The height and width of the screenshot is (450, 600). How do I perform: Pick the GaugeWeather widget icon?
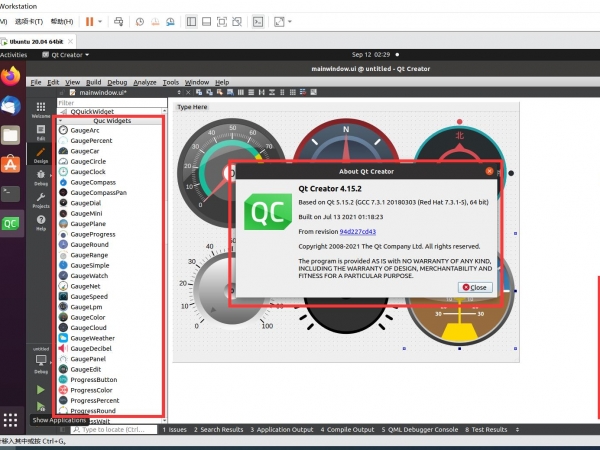pyautogui.click(x=64, y=338)
